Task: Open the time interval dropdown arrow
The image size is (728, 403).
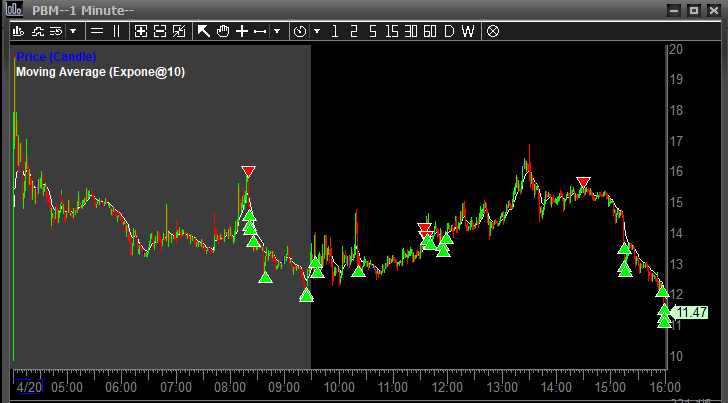Action: coord(317,32)
